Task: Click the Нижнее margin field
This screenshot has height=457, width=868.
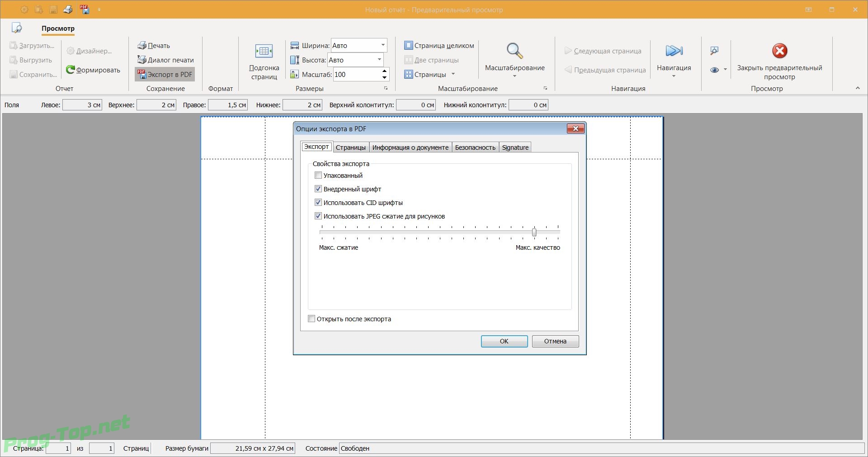Action: 302,105
